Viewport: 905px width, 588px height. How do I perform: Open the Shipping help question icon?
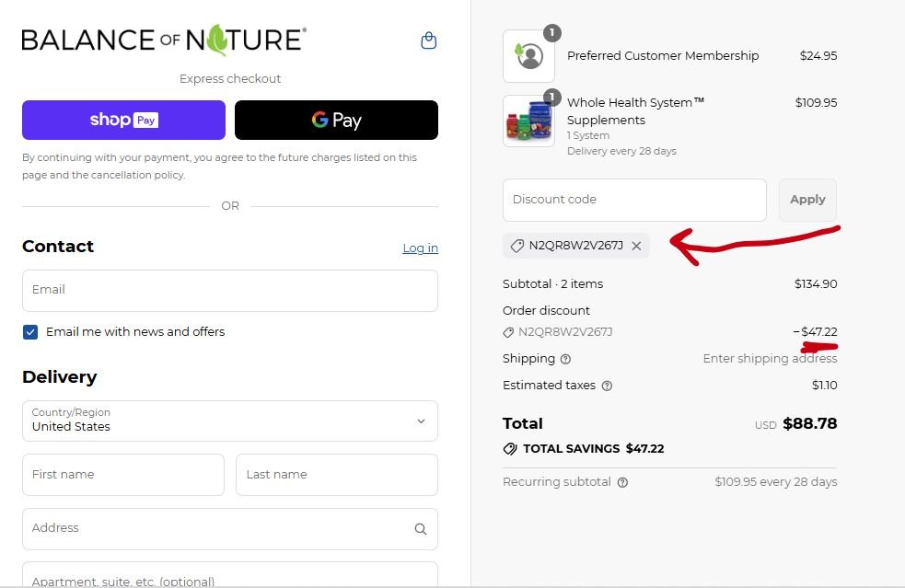pyautogui.click(x=565, y=359)
